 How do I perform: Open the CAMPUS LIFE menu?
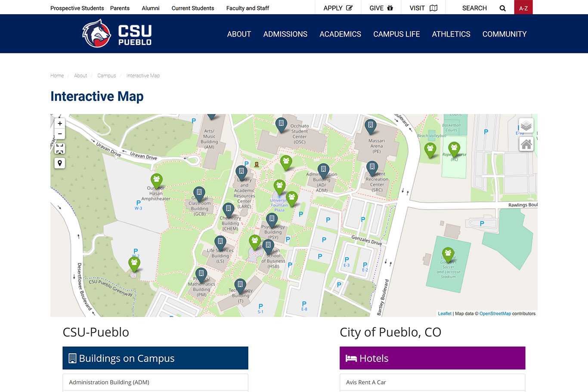pyautogui.click(x=396, y=34)
